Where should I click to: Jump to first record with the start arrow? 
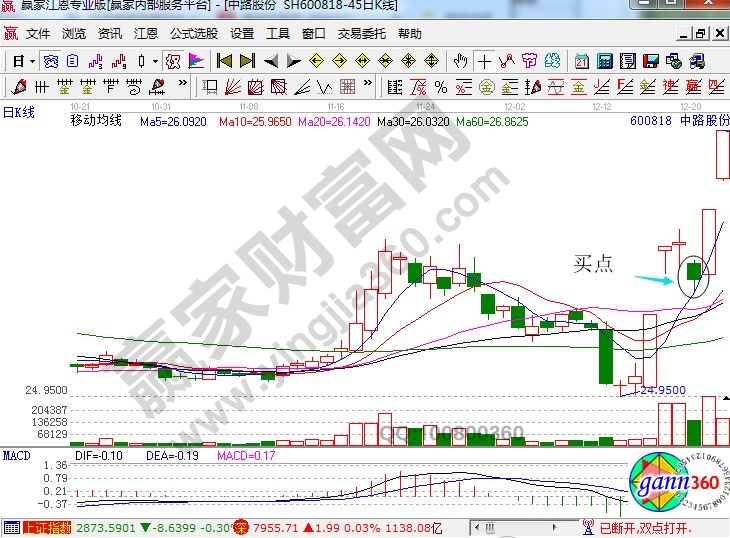pyautogui.click(x=224, y=61)
